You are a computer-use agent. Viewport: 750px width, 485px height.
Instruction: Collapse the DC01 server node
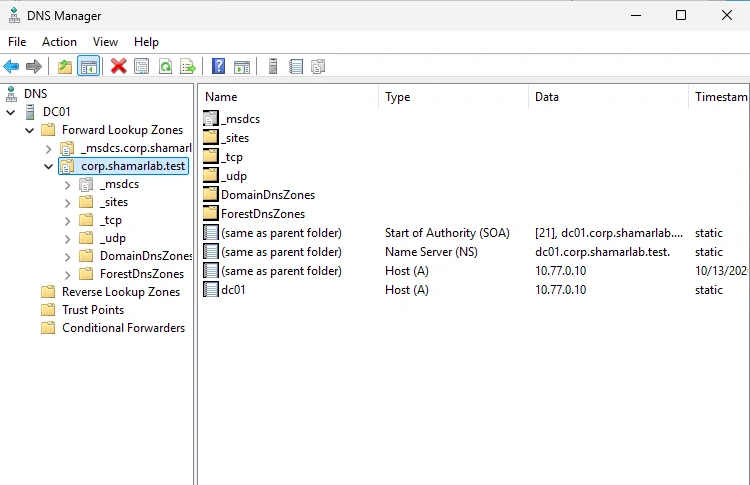pyautogui.click(x=11, y=112)
